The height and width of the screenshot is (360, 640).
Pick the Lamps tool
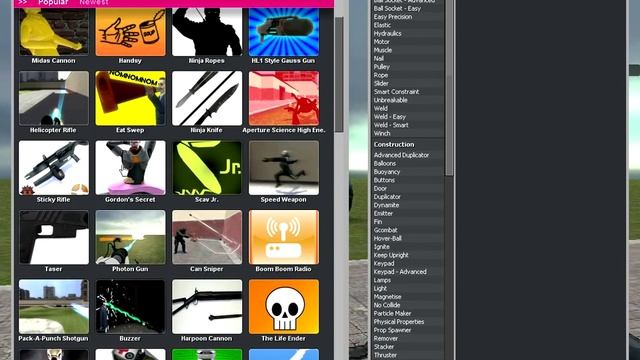click(x=382, y=280)
